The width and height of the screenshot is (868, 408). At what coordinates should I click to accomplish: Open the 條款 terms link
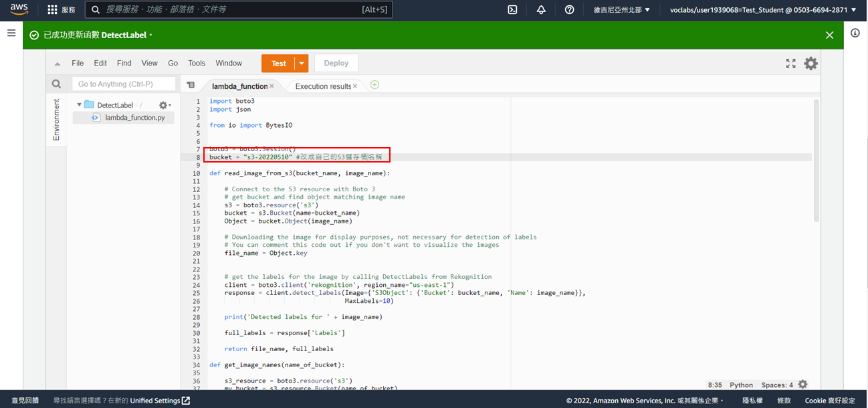[x=784, y=401]
